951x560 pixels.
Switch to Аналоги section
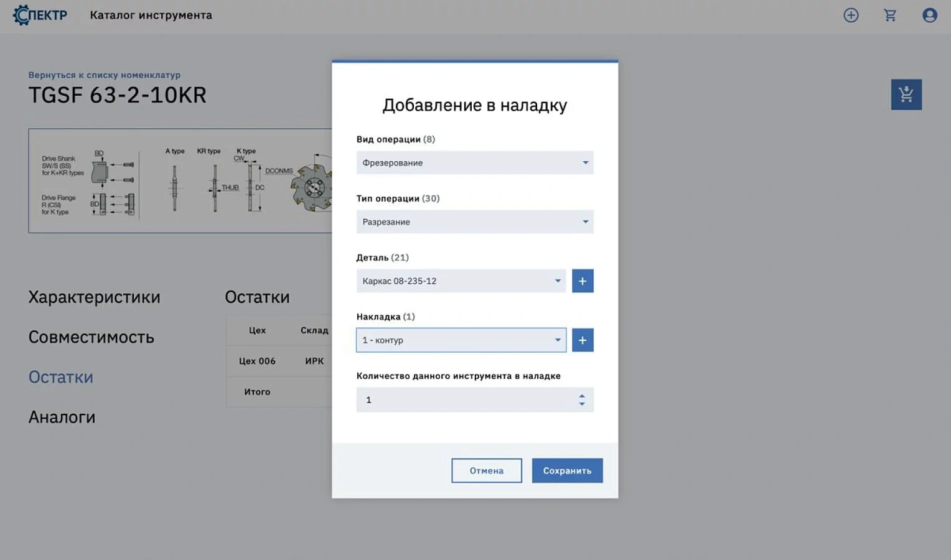pos(62,417)
